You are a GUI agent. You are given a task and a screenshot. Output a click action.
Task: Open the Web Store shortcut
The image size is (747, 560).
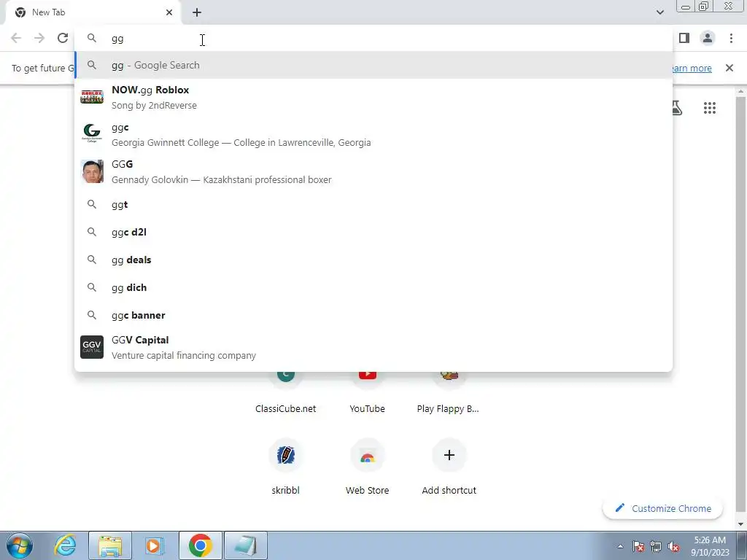click(x=368, y=466)
